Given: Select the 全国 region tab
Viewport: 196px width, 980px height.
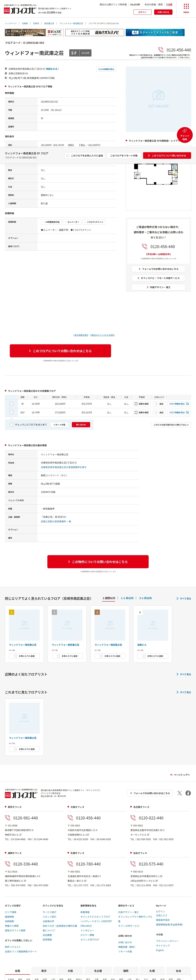Looking at the screenshot, I should [17, 971].
